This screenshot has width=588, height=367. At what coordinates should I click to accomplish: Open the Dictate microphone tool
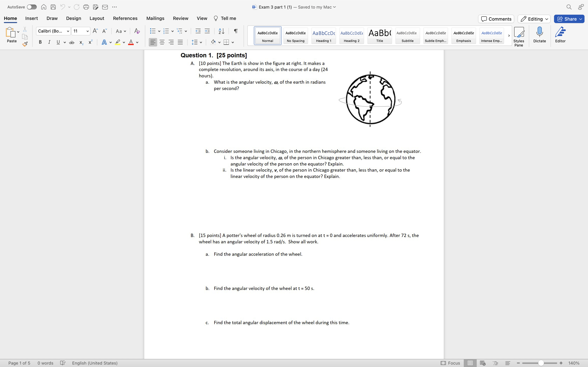tap(539, 35)
